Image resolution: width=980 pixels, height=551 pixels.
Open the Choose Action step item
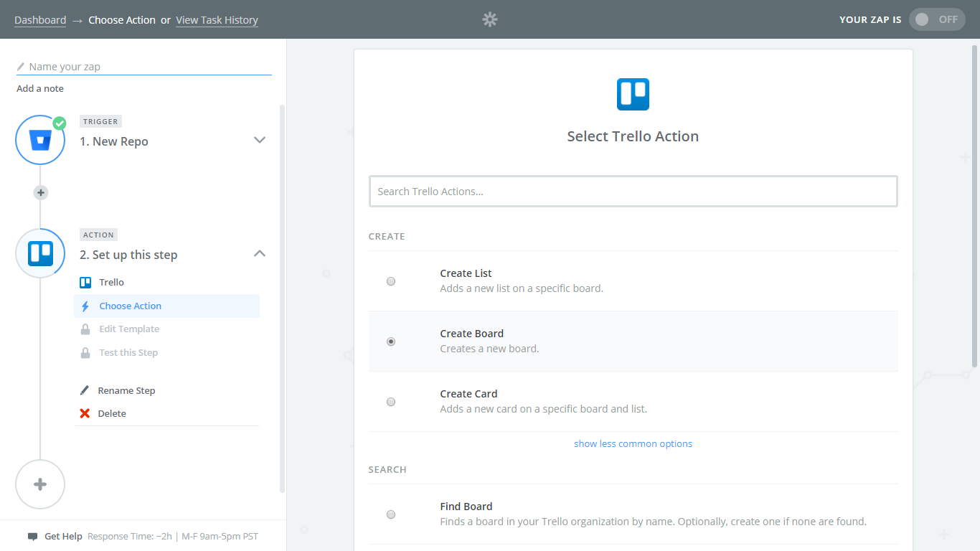pos(166,306)
